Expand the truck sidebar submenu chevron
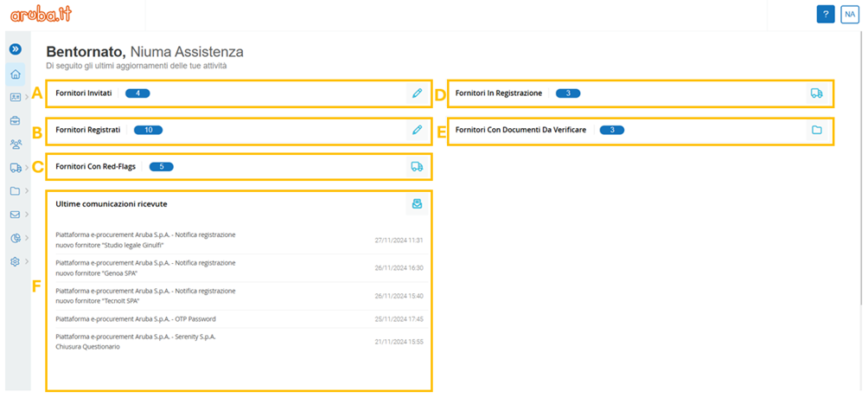This screenshot has height=398, width=868. (27, 167)
